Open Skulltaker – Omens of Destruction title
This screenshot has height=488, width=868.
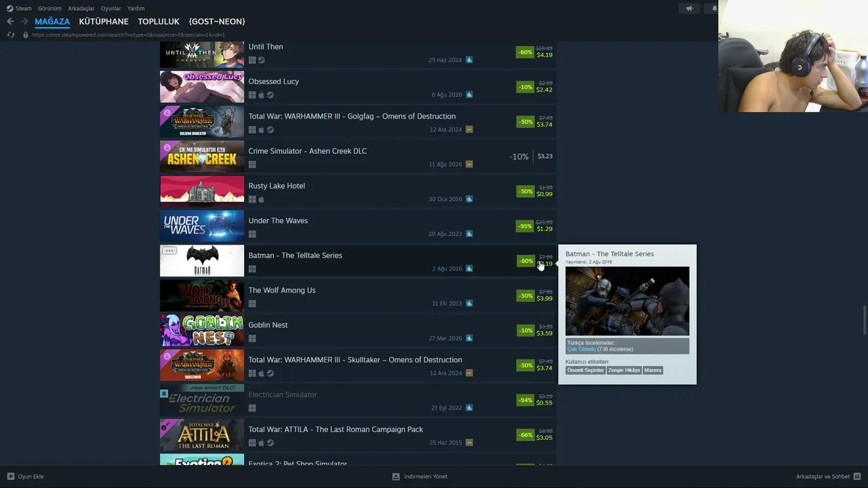click(355, 360)
